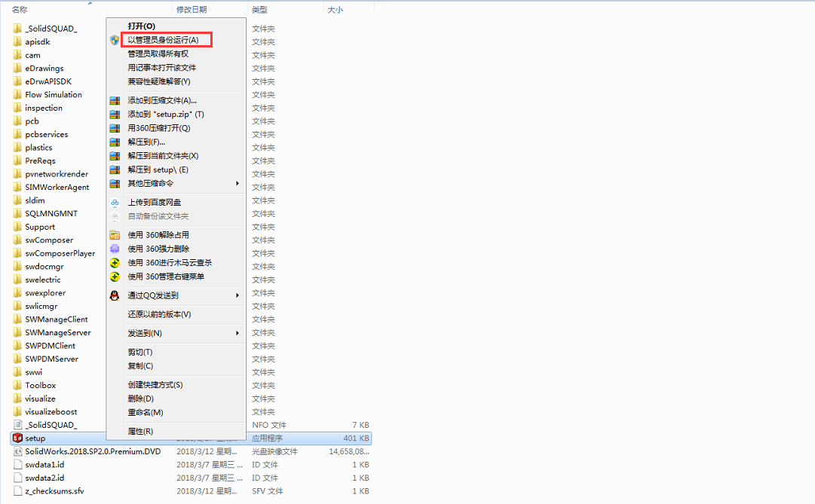Select 复制(C) in the context menu

[x=140, y=366]
